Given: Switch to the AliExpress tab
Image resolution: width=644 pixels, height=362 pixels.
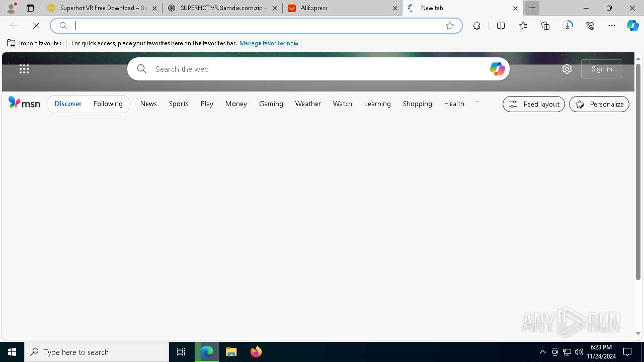Looking at the screenshot, I should (342, 8).
